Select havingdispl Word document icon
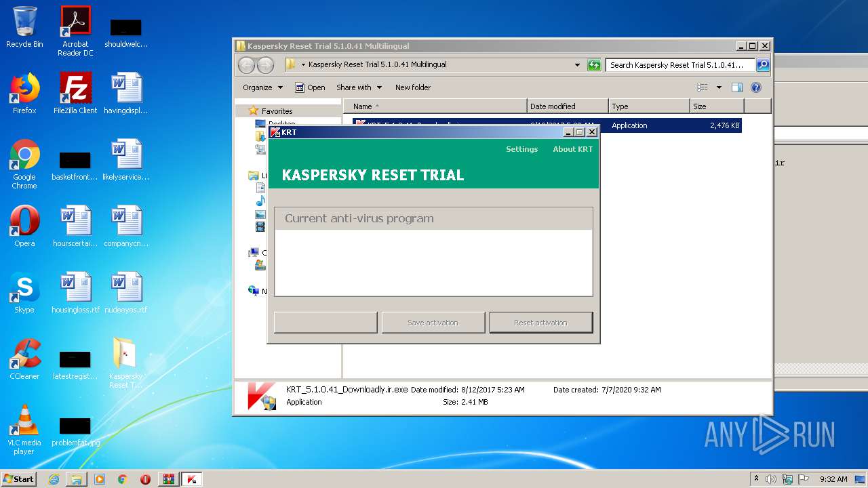868x488 pixels. coord(126,94)
